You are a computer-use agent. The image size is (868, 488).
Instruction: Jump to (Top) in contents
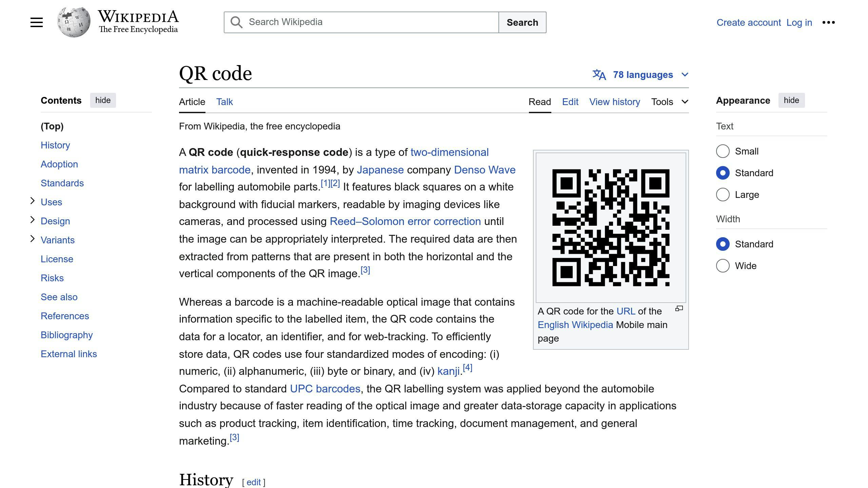click(x=52, y=126)
